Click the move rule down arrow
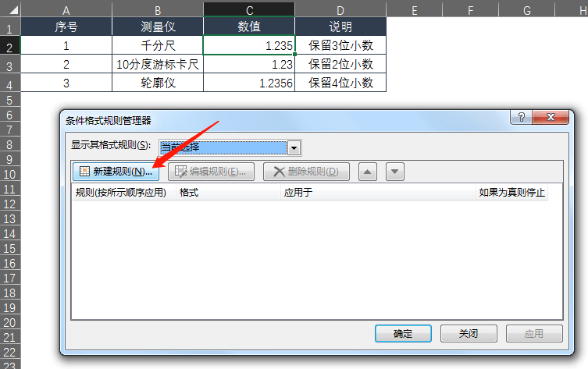 (x=395, y=172)
